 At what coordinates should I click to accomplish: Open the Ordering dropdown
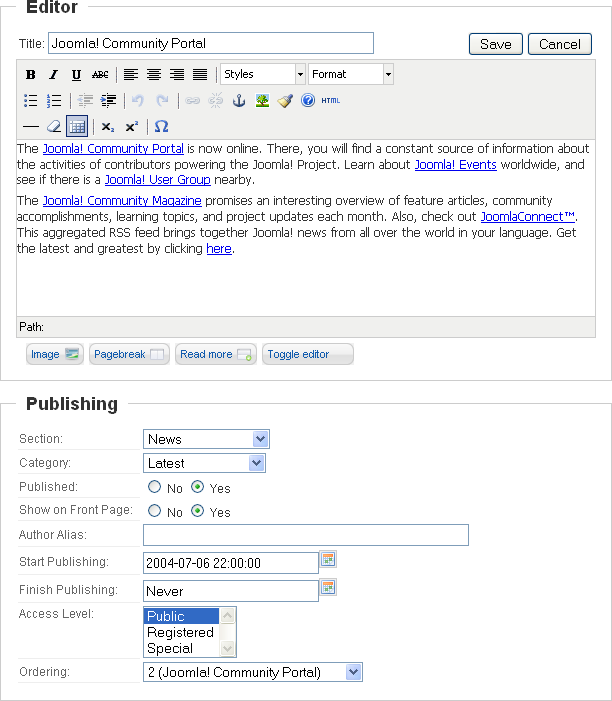click(x=253, y=672)
